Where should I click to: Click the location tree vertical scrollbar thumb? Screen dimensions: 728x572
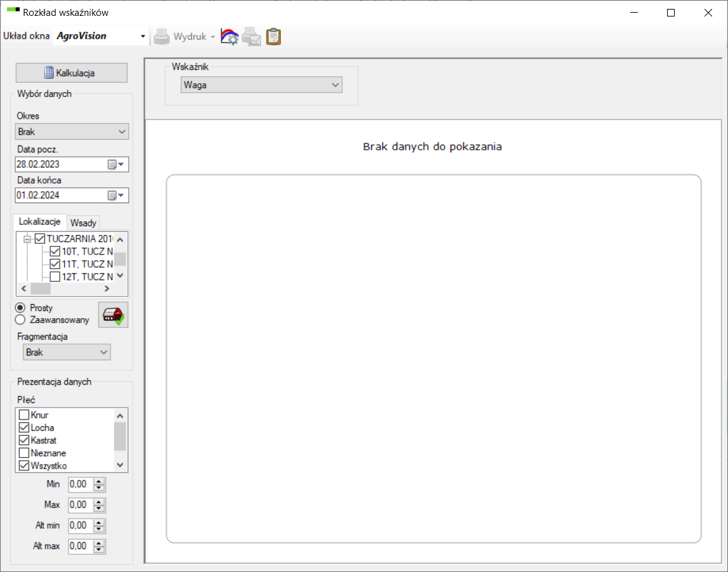pos(120,259)
